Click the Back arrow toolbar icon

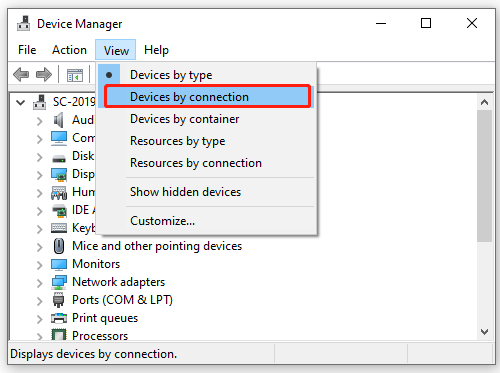21,74
